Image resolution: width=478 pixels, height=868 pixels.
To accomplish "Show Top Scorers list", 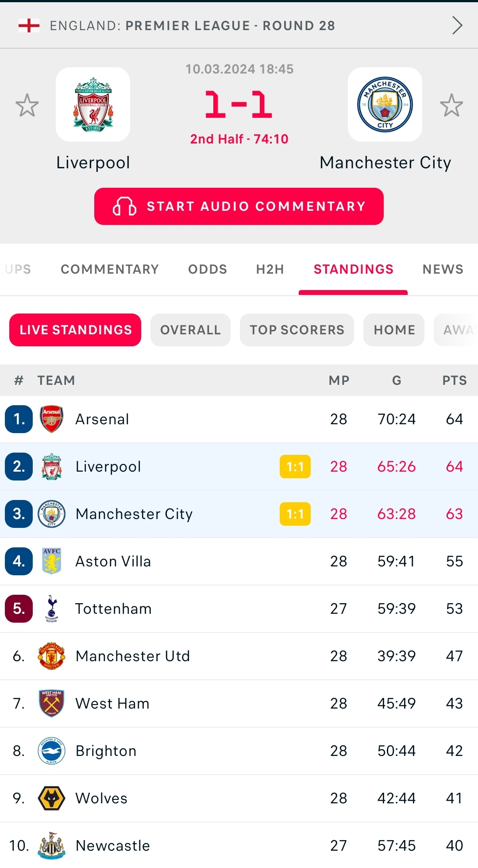I will coord(297,330).
